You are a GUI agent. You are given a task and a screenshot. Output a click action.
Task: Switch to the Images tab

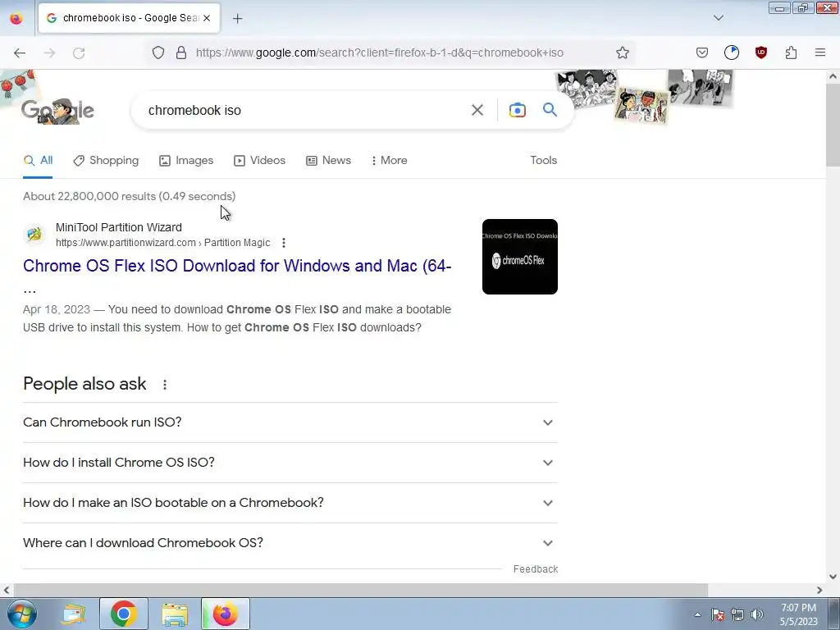[186, 160]
